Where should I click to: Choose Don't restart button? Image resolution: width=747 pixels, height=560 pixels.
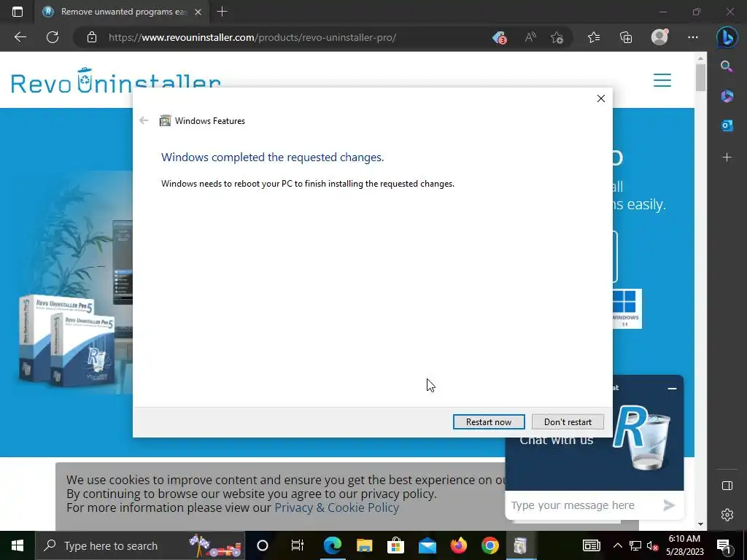point(568,422)
